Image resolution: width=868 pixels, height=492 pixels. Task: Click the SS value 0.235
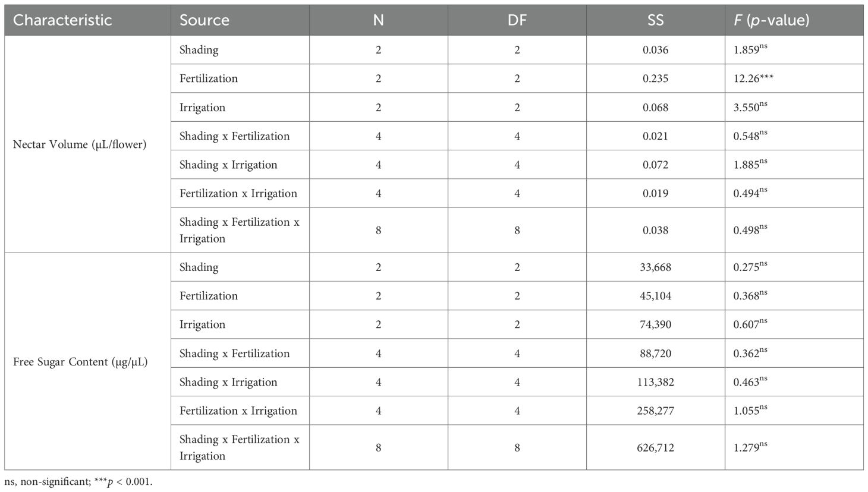(x=655, y=78)
